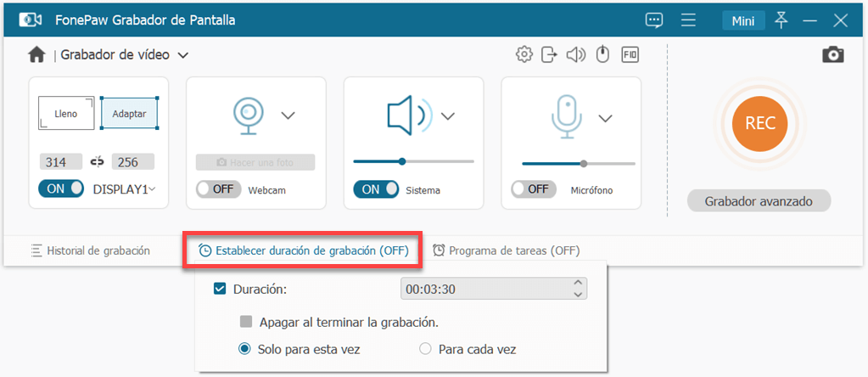Screen dimensions: 868x377
Task: Open Establecer duración de grabación tab
Action: click(304, 250)
